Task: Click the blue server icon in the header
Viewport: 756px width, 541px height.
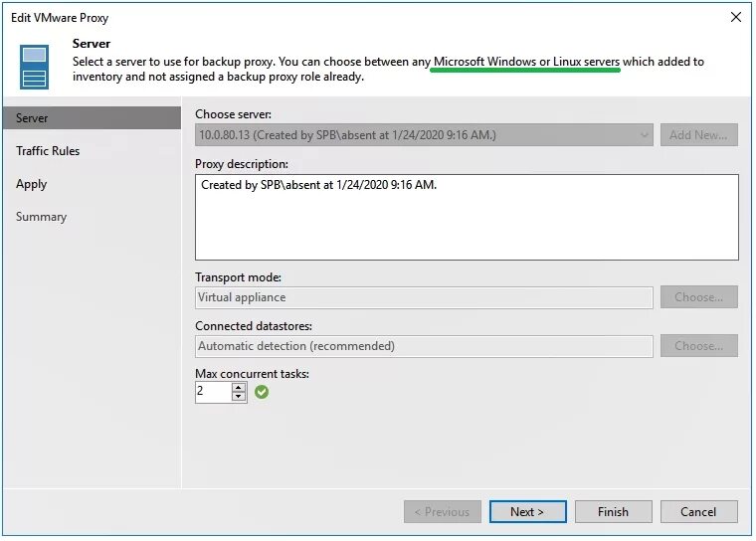Action: click(34, 67)
